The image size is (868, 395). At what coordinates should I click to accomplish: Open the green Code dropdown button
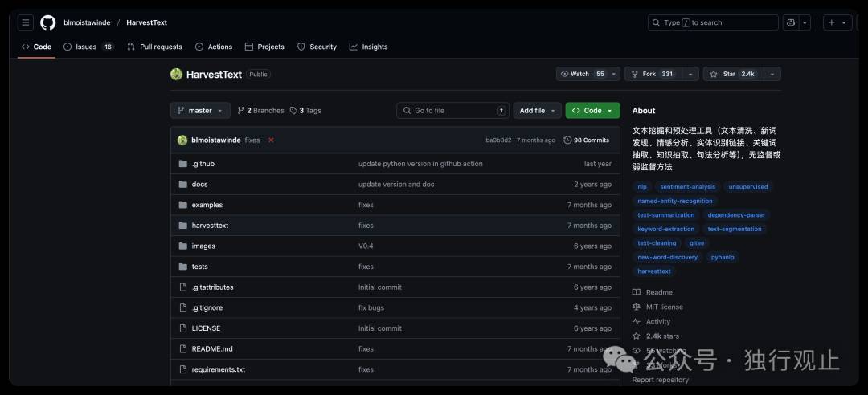click(593, 110)
